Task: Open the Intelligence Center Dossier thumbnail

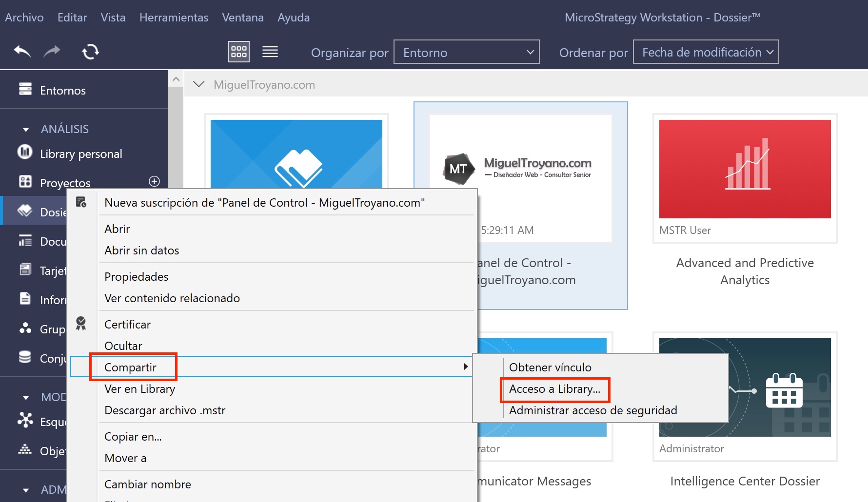Action: (x=745, y=387)
